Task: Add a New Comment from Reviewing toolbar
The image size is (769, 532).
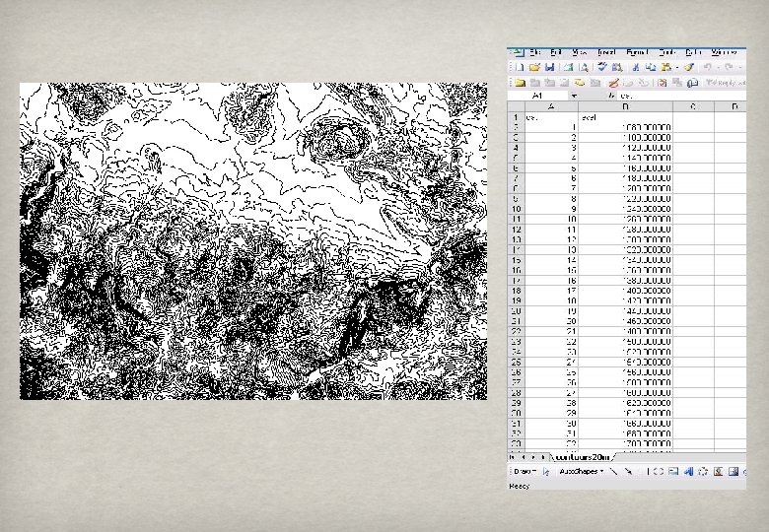Action: (520, 83)
